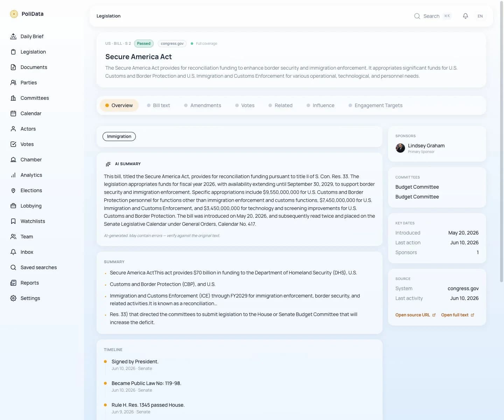Click the search magnifier icon in top bar
This screenshot has width=504, height=420.
click(x=417, y=16)
